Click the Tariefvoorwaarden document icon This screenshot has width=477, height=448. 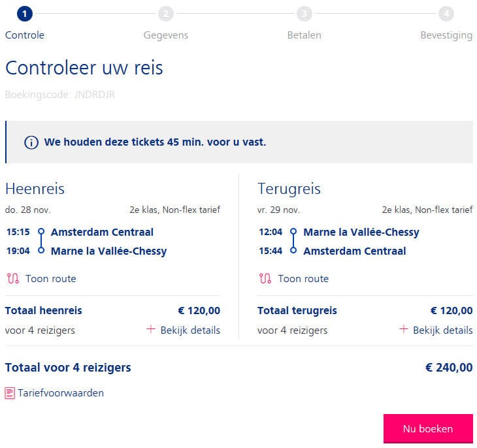(x=10, y=393)
